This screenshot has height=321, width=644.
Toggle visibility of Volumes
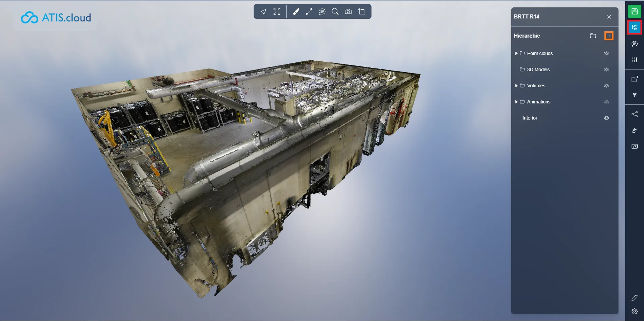click(x=606, y=86)
